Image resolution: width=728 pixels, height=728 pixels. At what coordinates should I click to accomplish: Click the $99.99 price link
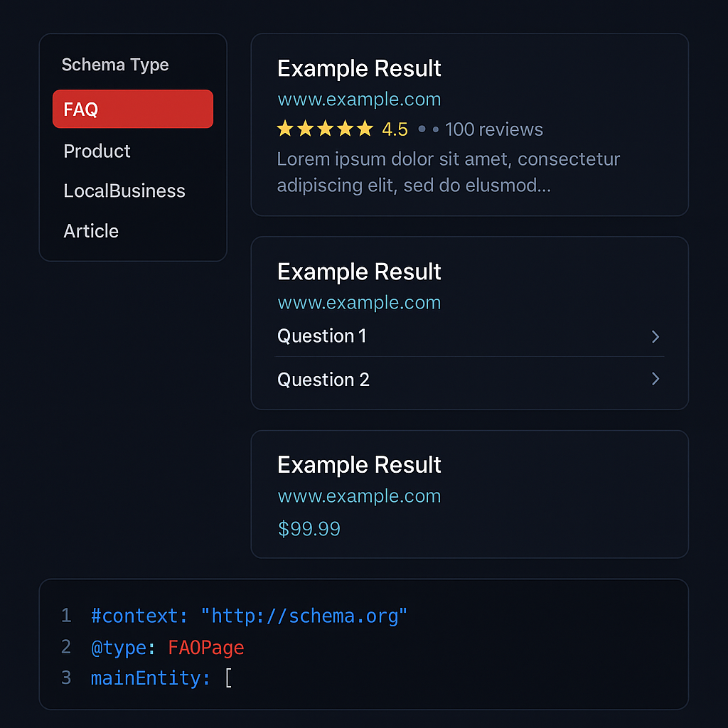point(309,529)
